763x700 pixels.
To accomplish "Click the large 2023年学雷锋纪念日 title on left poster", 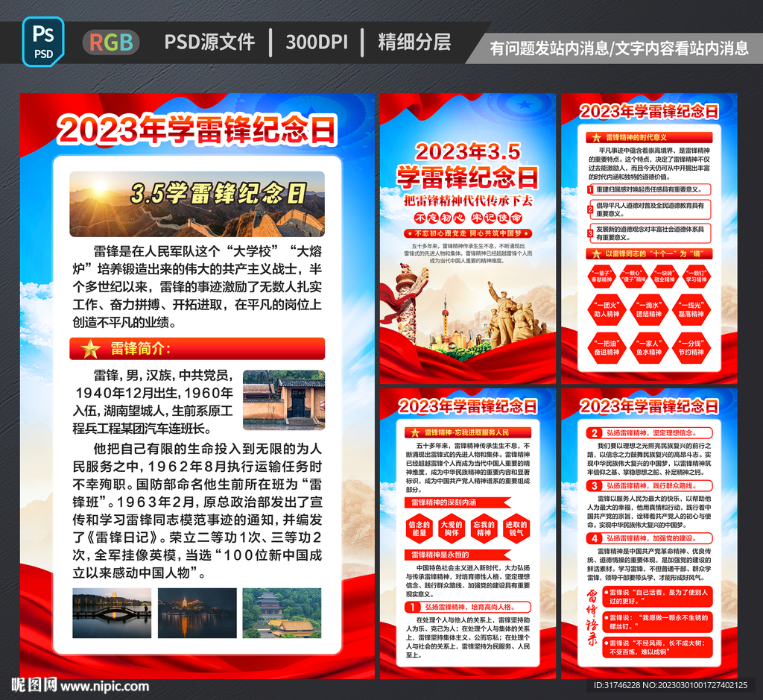I will pyautogui.click(x=197, y=130).
